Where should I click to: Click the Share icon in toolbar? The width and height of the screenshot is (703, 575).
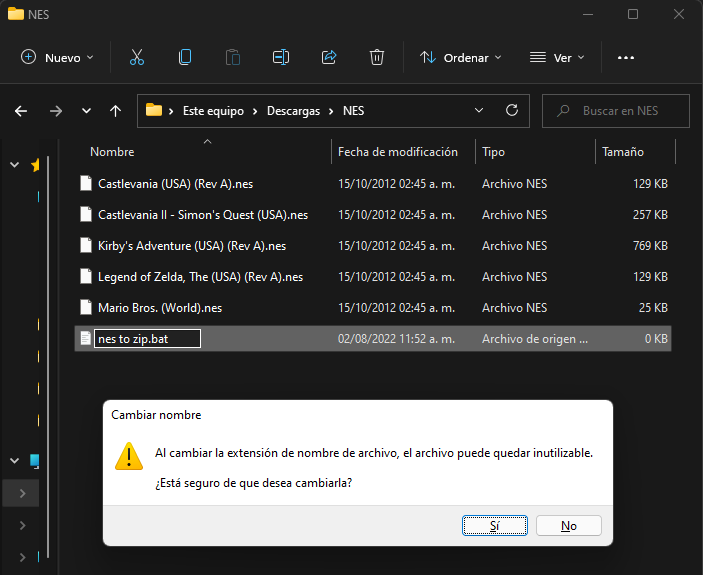pyautogui.click(x=329, y=57)
